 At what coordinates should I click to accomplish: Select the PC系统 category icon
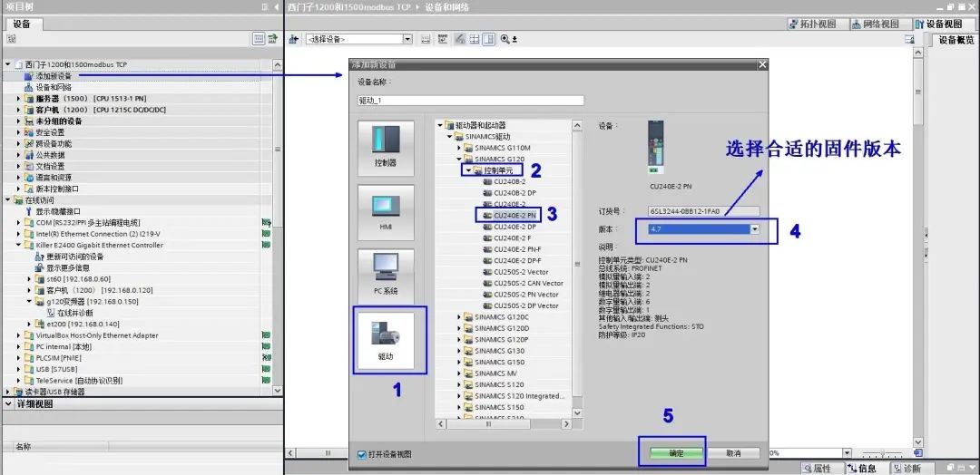tap(386, 276)
